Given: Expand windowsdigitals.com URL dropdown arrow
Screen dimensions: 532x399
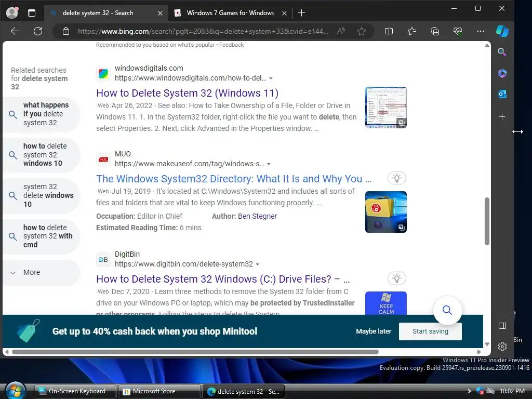Looking at the screenshot, I should click(271, 78).
